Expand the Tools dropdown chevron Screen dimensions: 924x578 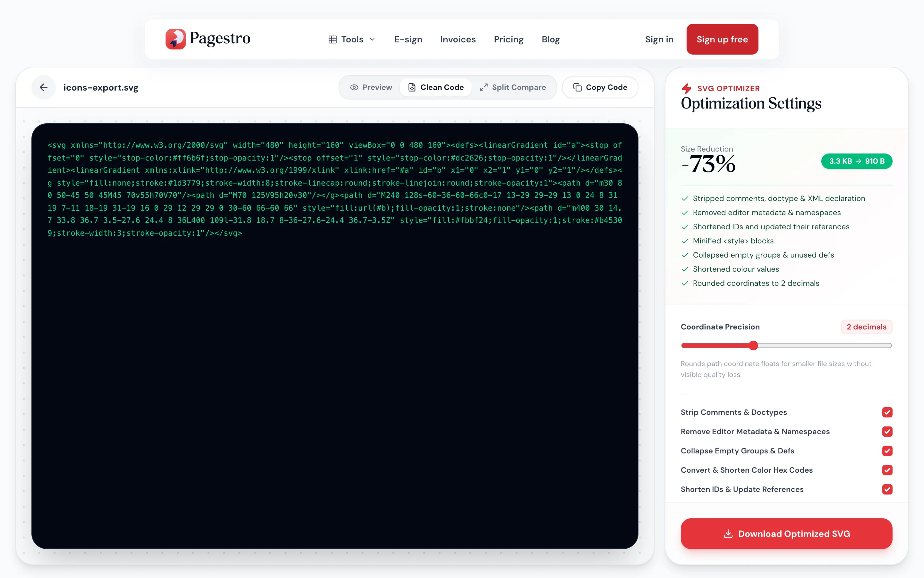pyautogui.click(x=372, y=39)
